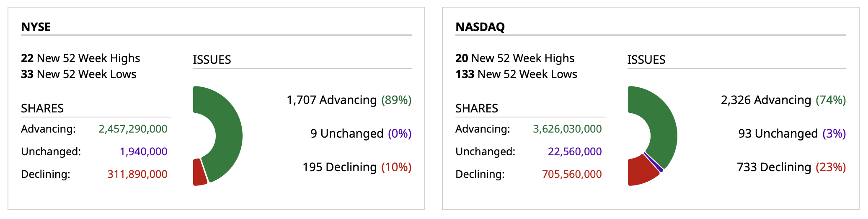Select the 1,707 Advancing (89%) NYSE label

click(x=349, y=100)
